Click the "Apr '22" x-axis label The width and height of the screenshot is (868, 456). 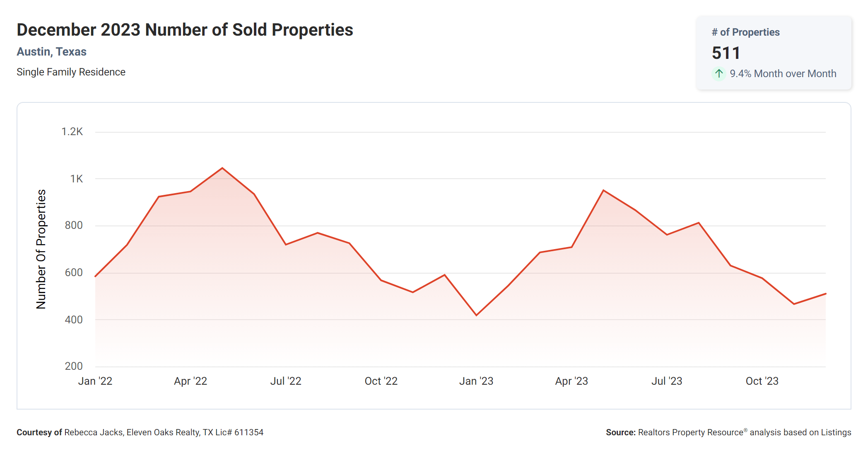click(190, 381)
